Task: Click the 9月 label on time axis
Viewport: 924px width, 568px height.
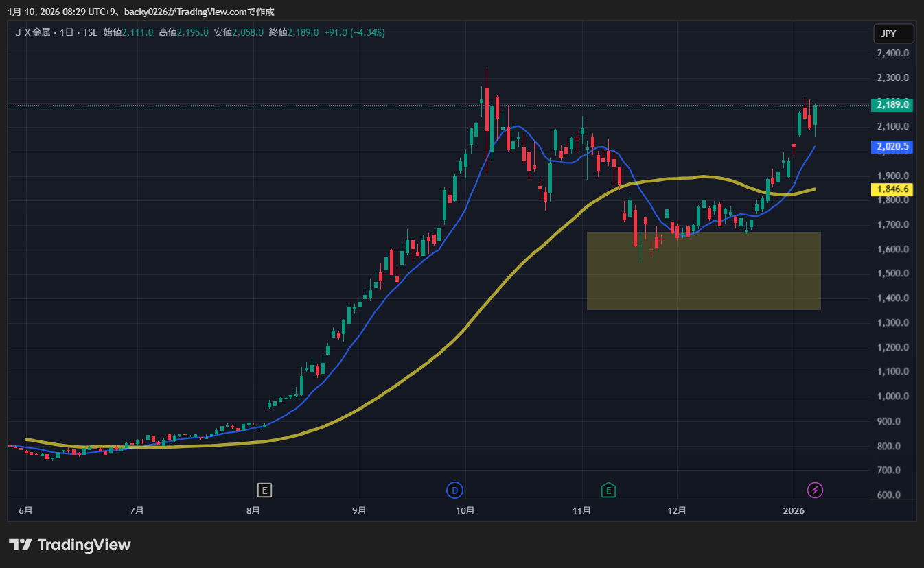Action: [358, 510]
